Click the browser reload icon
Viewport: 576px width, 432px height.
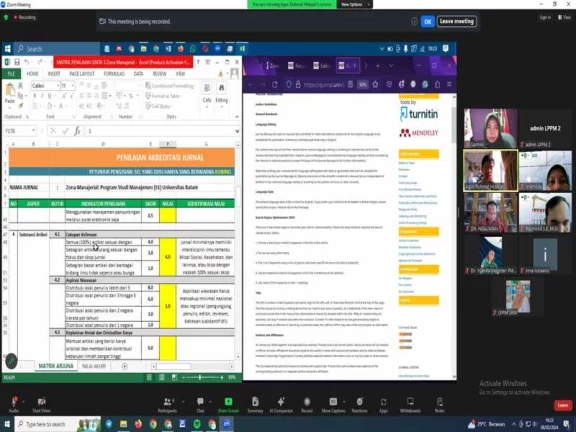274,84
